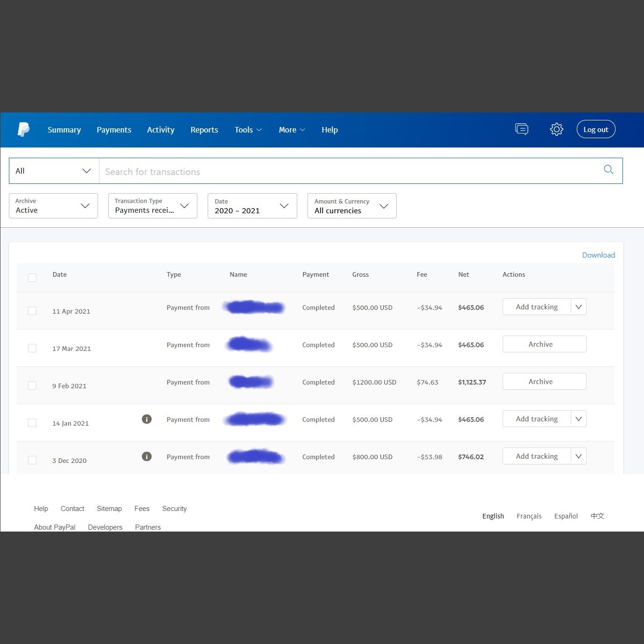Screen dimensions: 644x644
Task: Click the 11 Apr 2021 date cell
Action: (71, 311)
